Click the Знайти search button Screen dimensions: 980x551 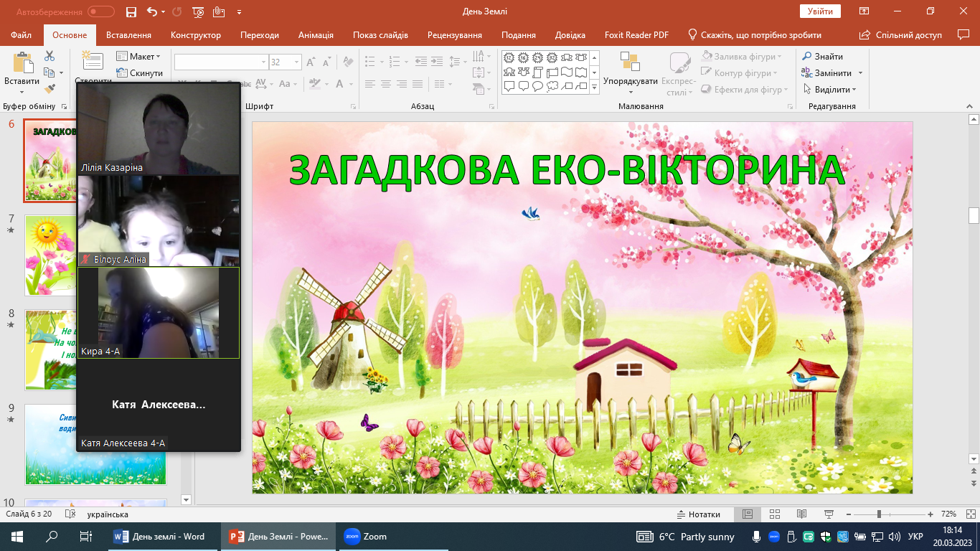(822, 56)
